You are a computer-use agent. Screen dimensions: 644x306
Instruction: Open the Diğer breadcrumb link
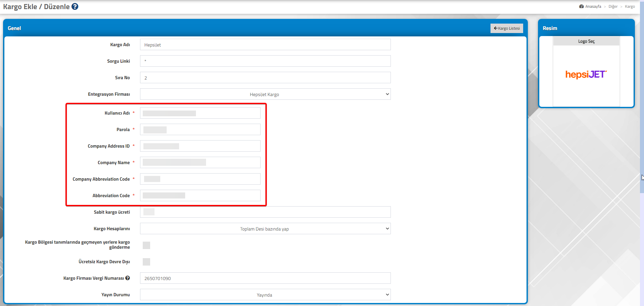613,6
